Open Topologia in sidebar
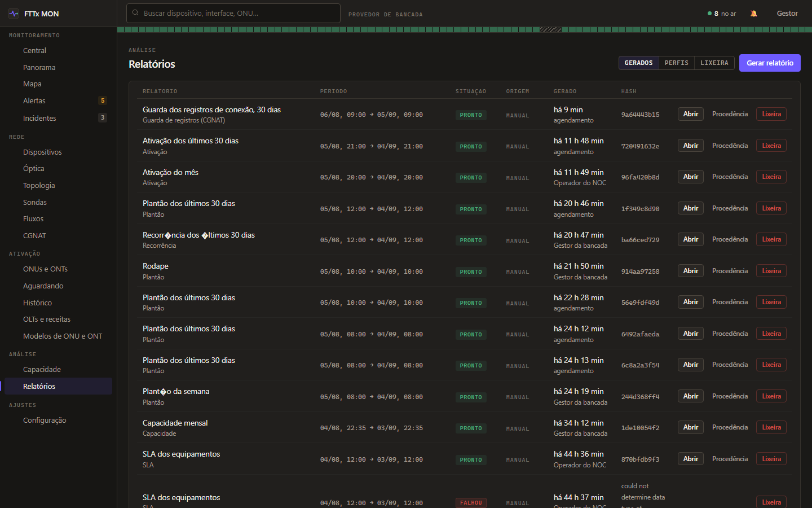 click(58, 186)
